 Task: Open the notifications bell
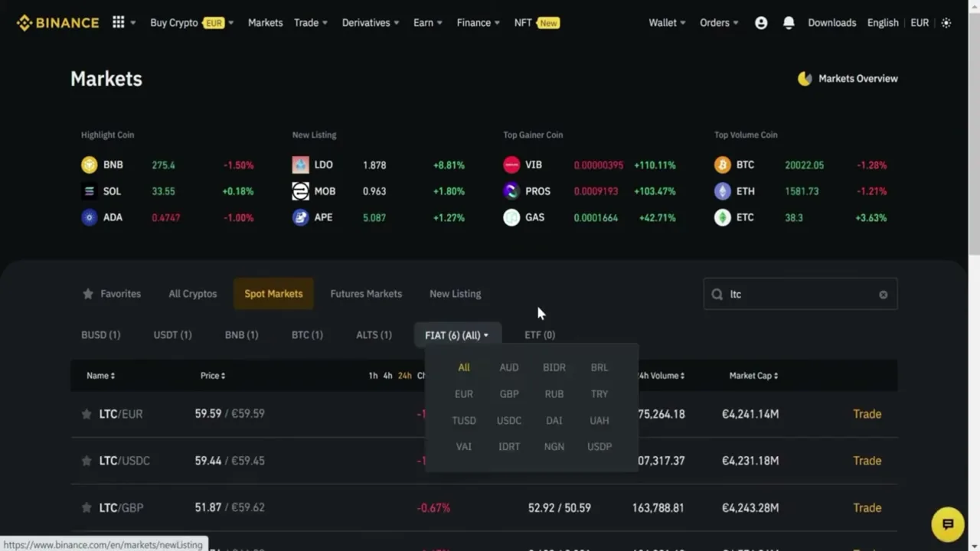click(x=789, y=23)
